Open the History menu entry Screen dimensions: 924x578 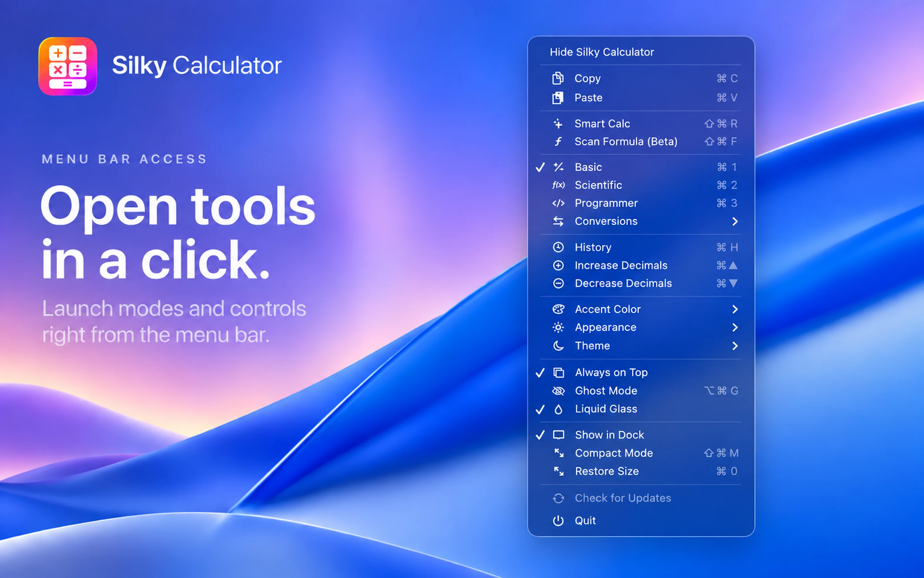(640, 247)
